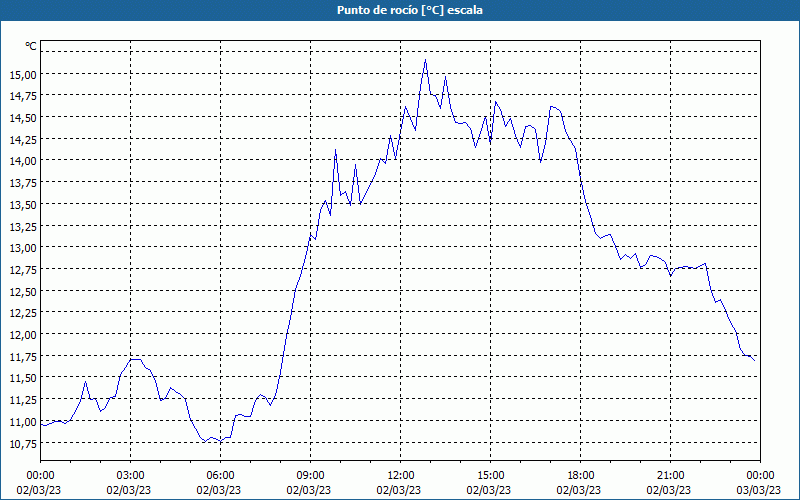The height and width of the screenshot is (500, 800).
Task: Click the 13,75 y-axis label
Action: (x=23, y=183)
